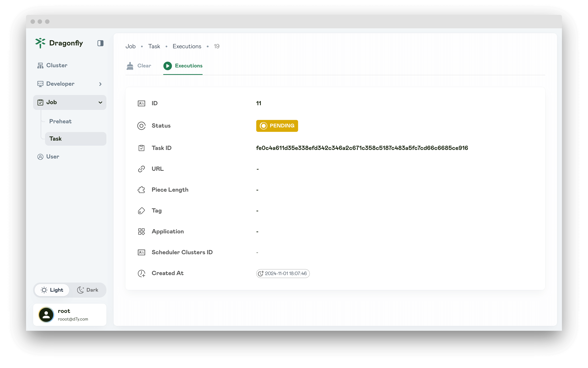Click the Tag label icon
Screen dimensions: 588x368
142,211
